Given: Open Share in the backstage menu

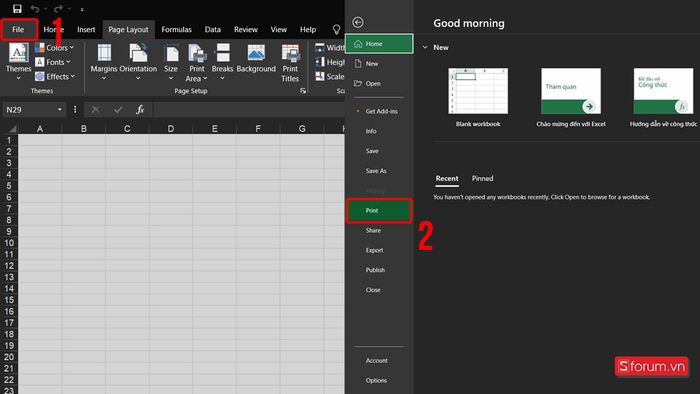Looking at the screenshot, I should 379,230.
